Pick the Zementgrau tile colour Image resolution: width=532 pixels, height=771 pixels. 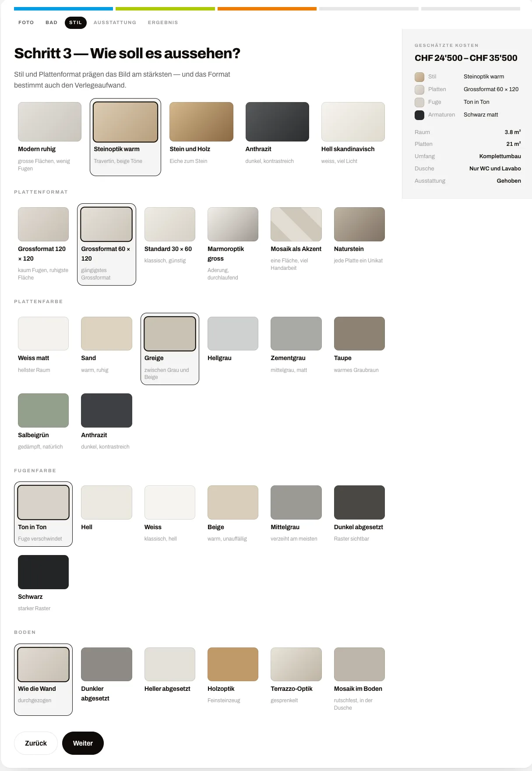point(296,349)
